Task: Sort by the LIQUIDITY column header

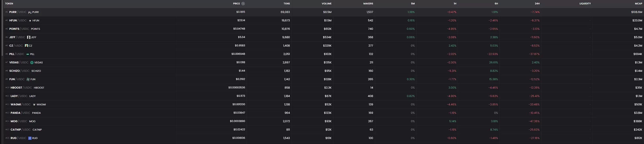Action: click(x=585, y=4)
